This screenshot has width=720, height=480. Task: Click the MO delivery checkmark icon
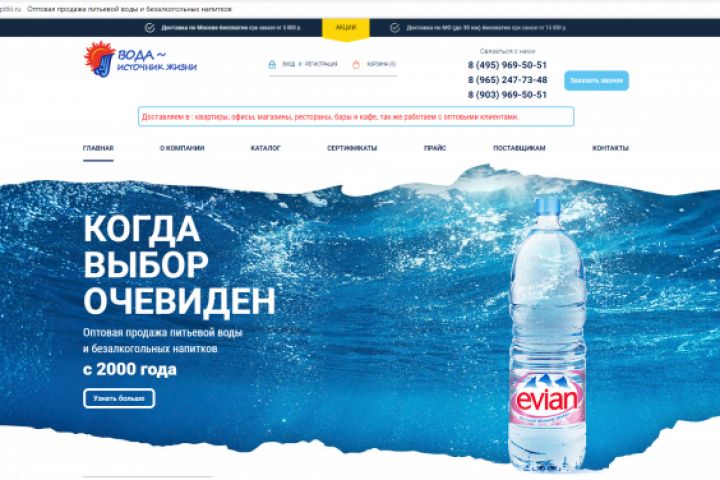(395, 28)
